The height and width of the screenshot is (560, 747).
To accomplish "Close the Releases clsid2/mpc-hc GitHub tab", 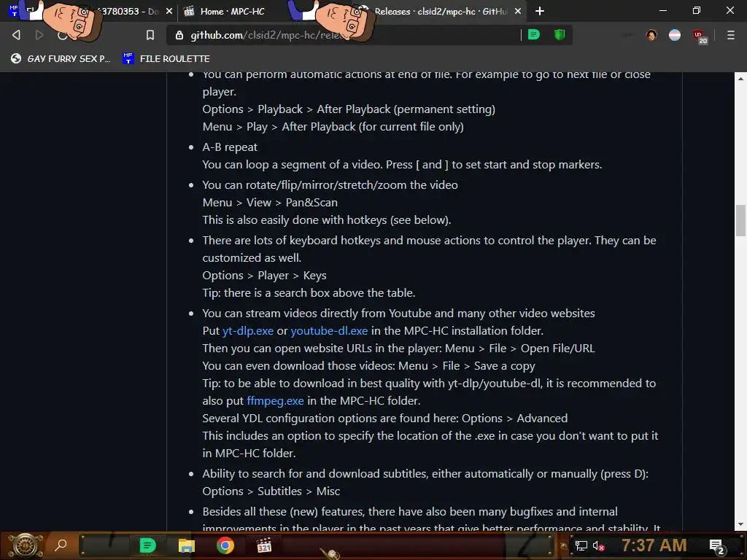I will coord(518,11).
